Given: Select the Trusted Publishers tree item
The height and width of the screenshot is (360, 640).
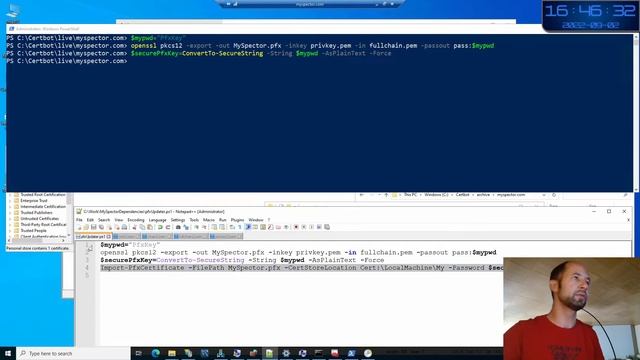Looking at the screenshot, I should point(36,213).
